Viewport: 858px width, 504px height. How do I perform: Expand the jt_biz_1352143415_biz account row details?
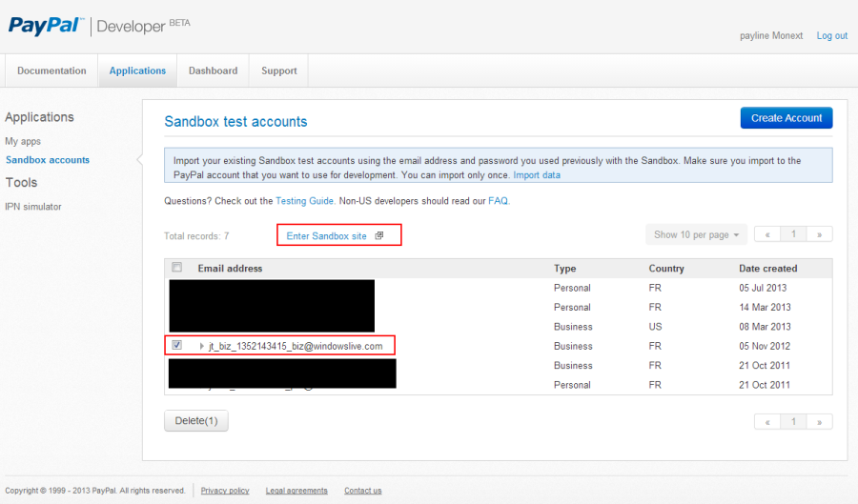(x=202, y=347)
